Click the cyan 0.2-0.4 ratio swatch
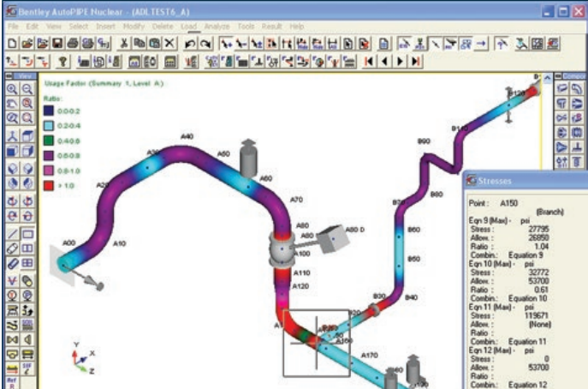Screen dimensions: 588x389 click(49, 126)
